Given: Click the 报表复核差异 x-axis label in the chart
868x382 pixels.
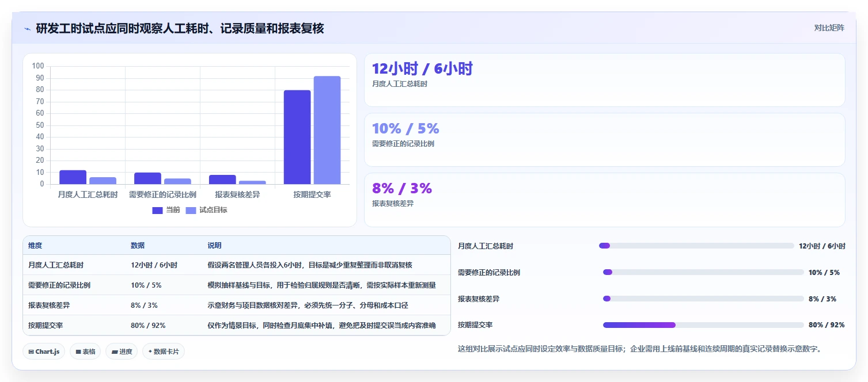Looking at the screenshot, I should pos(237,194).
